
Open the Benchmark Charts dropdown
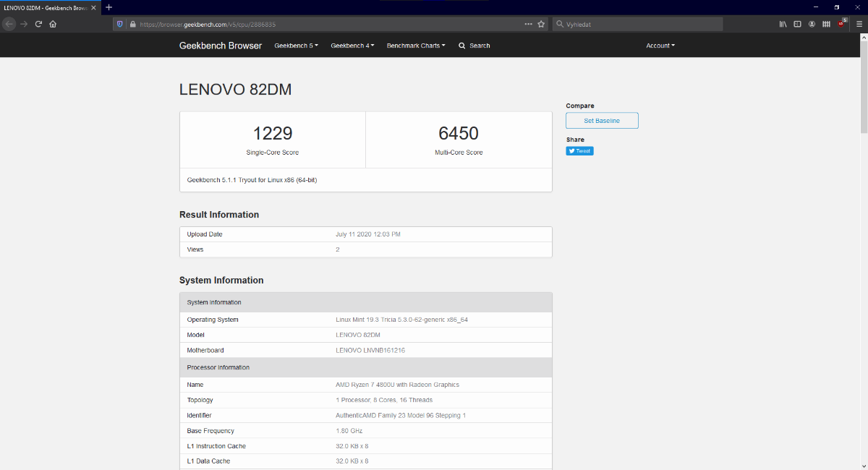click(415, 46)
